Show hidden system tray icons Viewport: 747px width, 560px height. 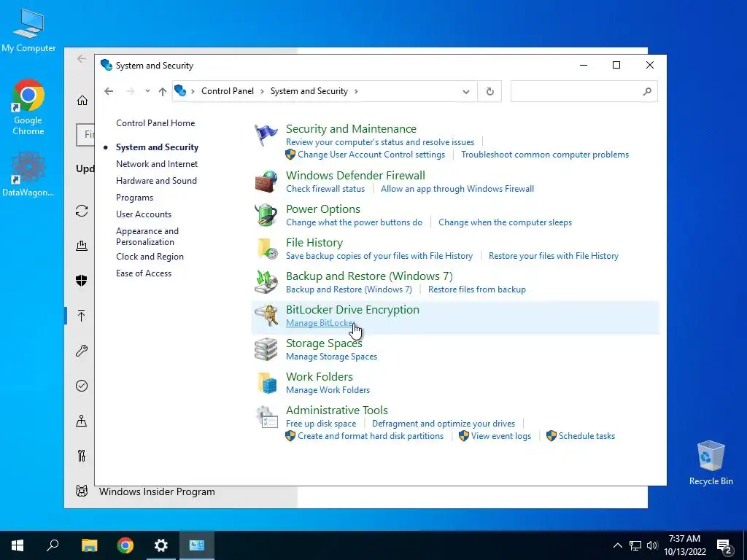[x=617, y=545]
